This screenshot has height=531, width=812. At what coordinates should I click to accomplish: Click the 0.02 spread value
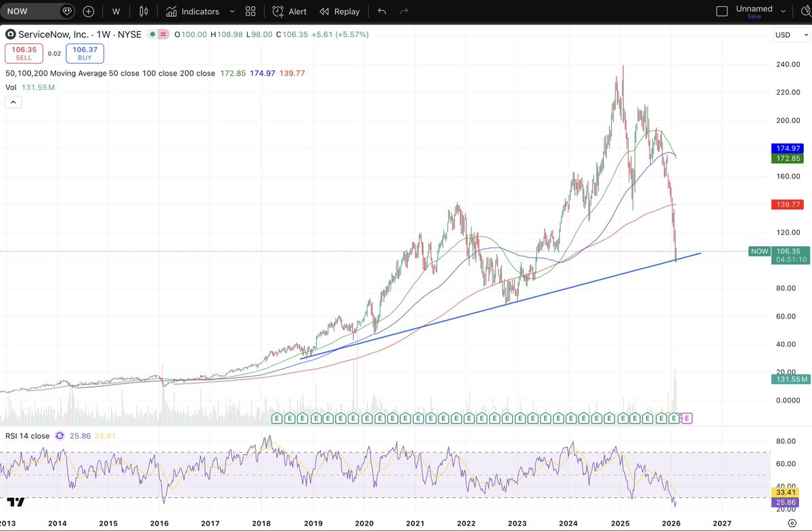(55, 53)
